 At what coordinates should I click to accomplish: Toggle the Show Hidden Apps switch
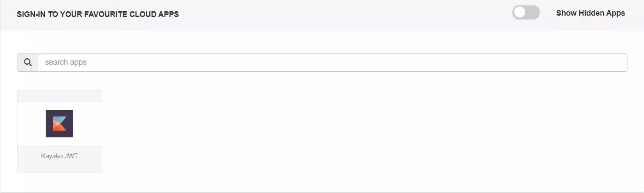(526, 13)
